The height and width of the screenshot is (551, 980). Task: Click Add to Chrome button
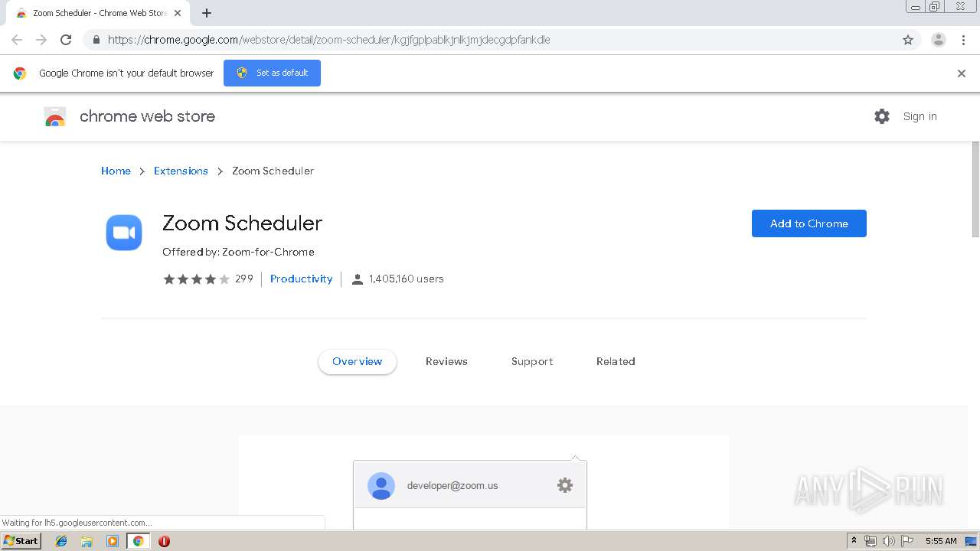[x=809, y=223]
